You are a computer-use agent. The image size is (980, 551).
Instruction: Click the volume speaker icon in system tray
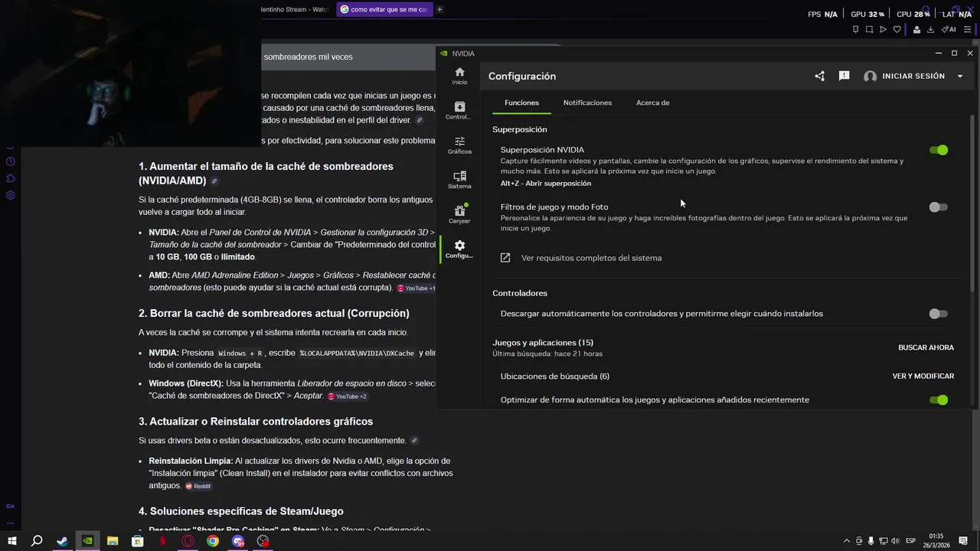895,541
